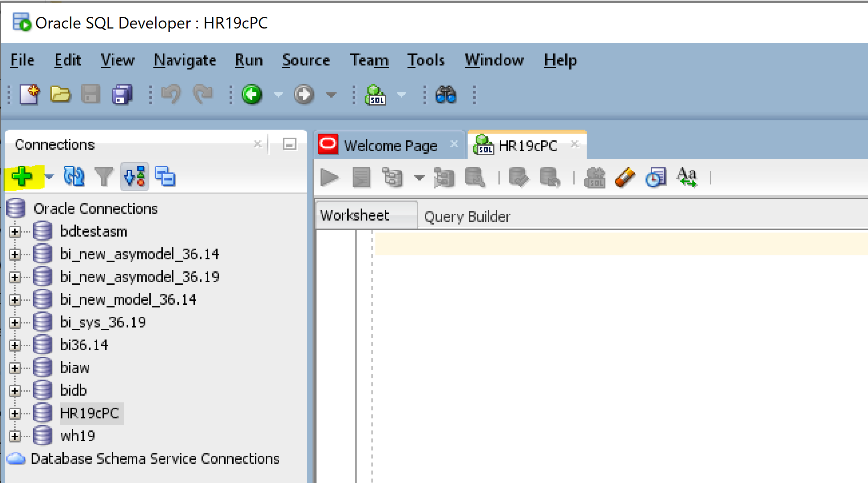Open the File menu
The image size is (868, 483).
[x=22, y=60]
